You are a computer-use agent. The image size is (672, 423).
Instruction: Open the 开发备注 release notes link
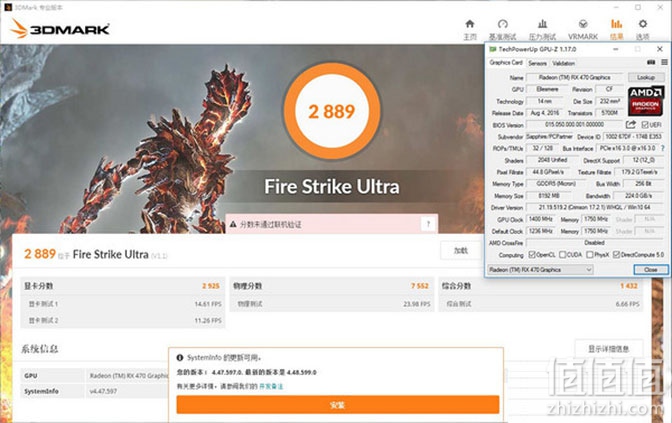coord(271,386)
